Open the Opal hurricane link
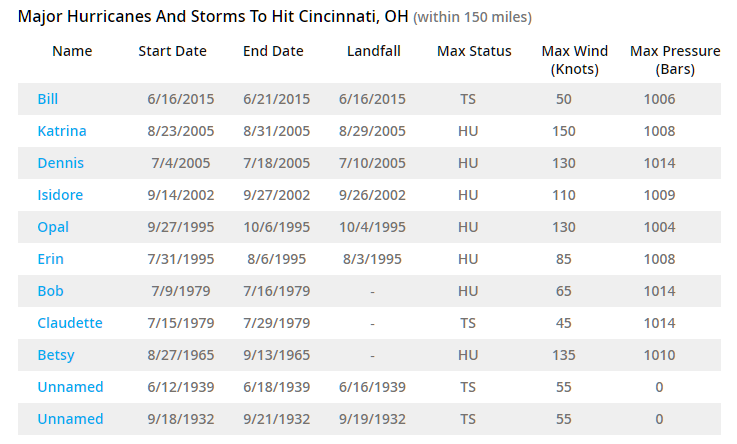 tap(53, 227)
